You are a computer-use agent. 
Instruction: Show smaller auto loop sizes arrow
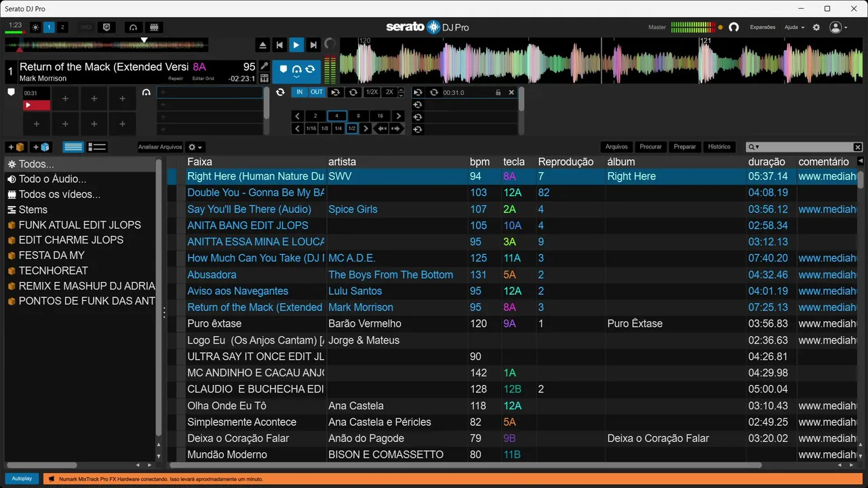pos(297,116)
